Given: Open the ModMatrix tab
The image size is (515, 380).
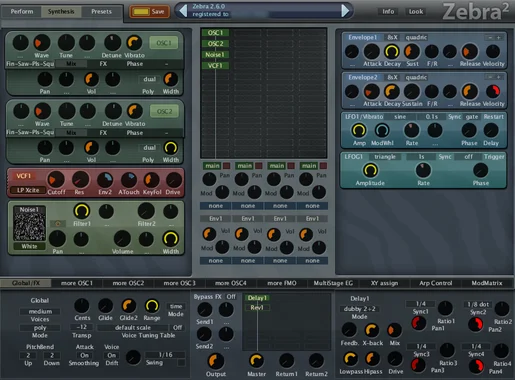Looking at the screenshot, I should [487, 283].
